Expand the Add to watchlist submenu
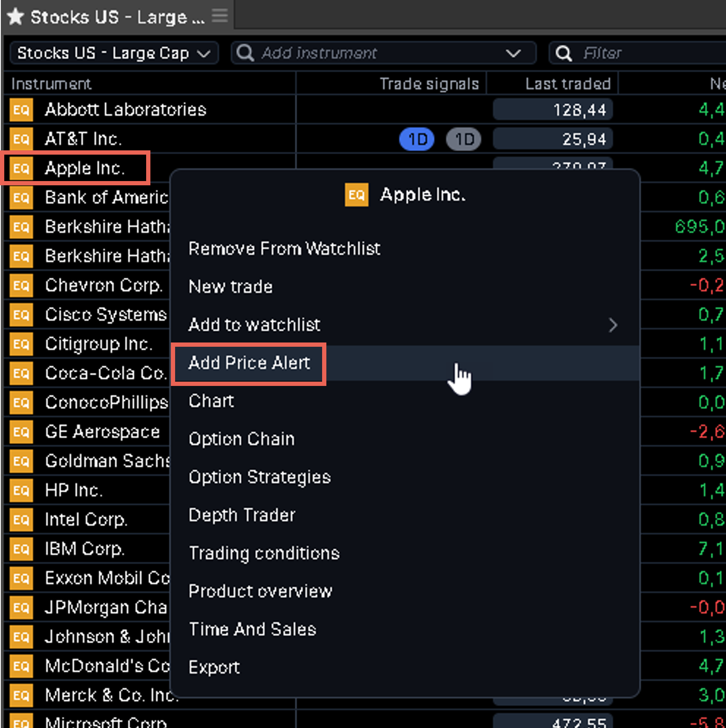726x728 pixels. coord(613,325)
